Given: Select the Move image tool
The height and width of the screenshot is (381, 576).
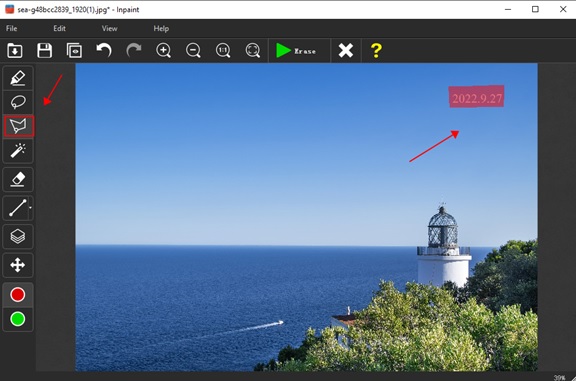Looking at the screenshot, I should [x=18, y=265].
